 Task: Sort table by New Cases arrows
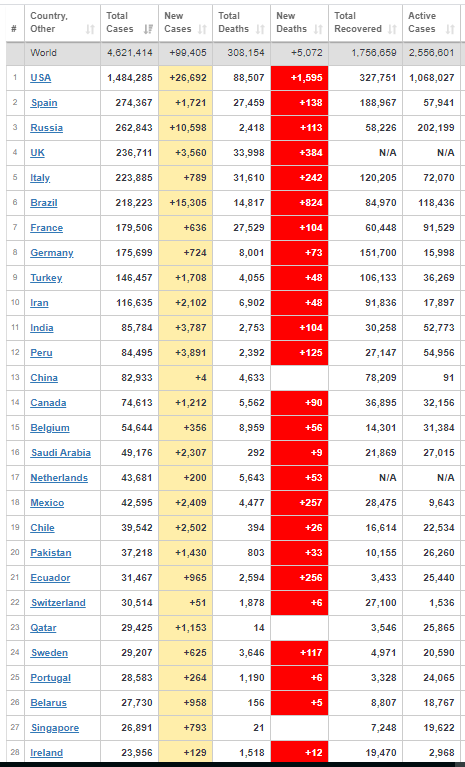click(x=202, y=29)
